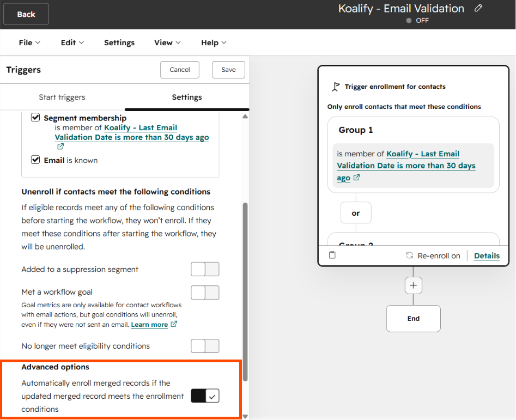Viewport: 516px width, 420px height.
Task: Open Koalify segment link in Group 1
Action: point(406,166)
